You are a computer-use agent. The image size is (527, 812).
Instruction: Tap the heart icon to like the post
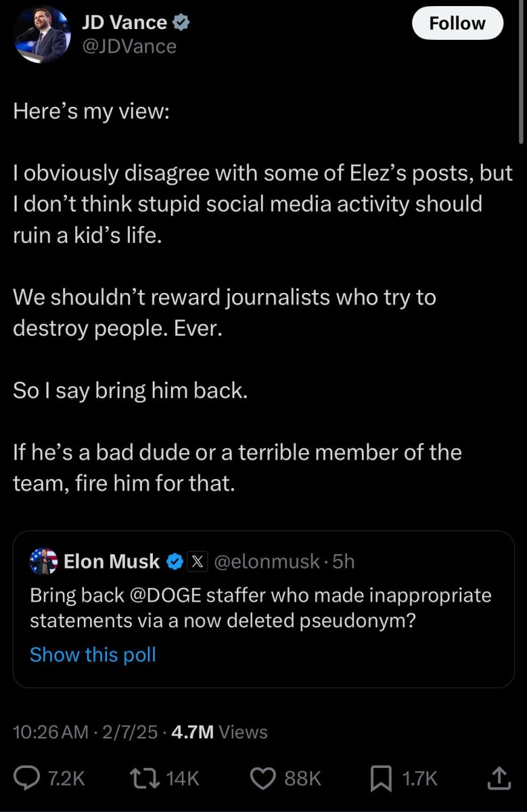pyautogui.click(x=262, y=777)
